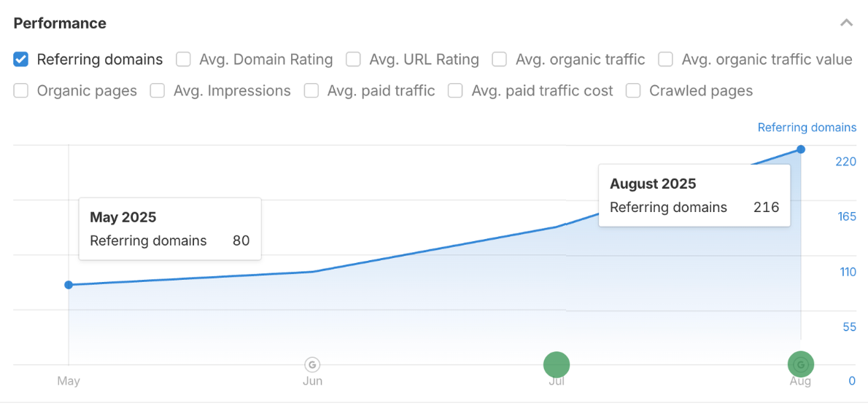This screenshot has width=868, height=411.
Task: Click the May x-axis label
Action: [69, 381]
